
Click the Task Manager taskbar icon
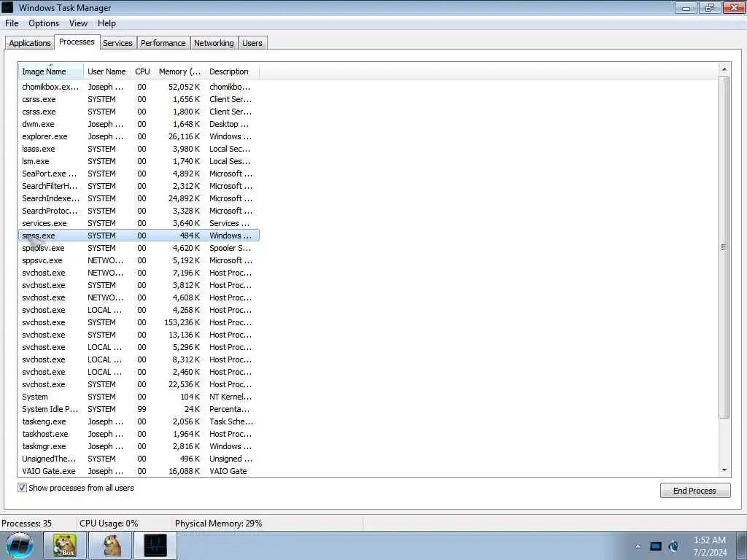tap(155, 545)
